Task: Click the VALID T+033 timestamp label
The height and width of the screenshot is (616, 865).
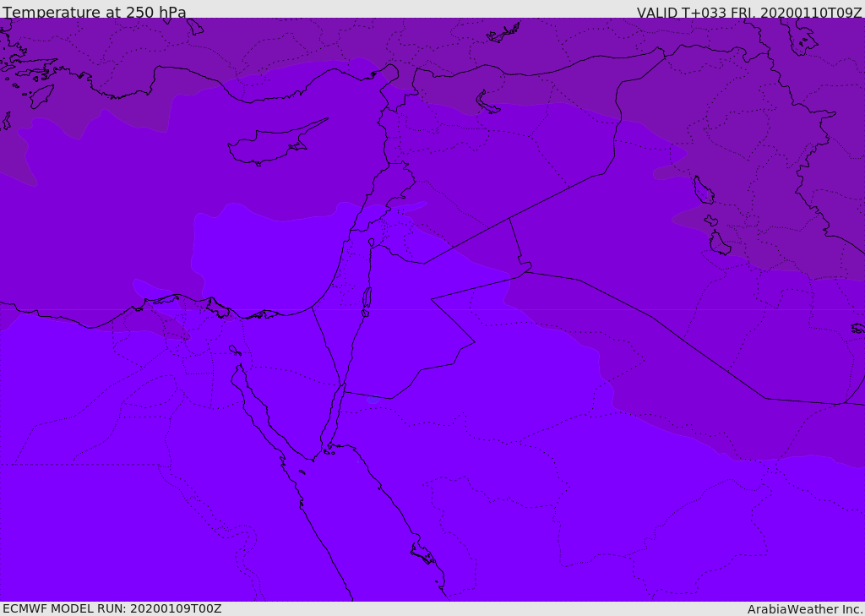Action: (749, 13)
